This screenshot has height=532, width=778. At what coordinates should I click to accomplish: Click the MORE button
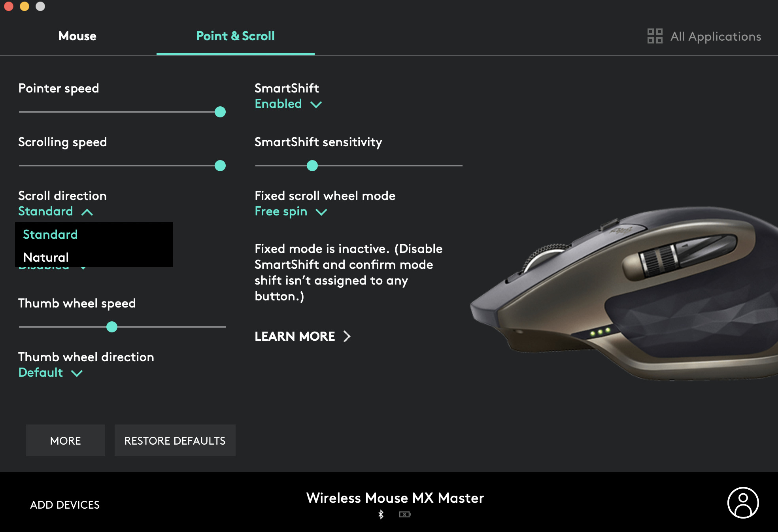(66, 440)
